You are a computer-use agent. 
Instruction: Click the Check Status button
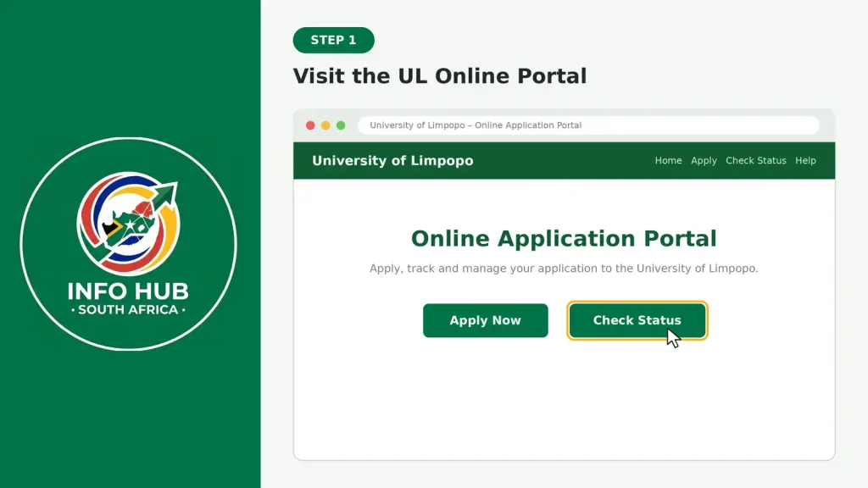[637, 320]
